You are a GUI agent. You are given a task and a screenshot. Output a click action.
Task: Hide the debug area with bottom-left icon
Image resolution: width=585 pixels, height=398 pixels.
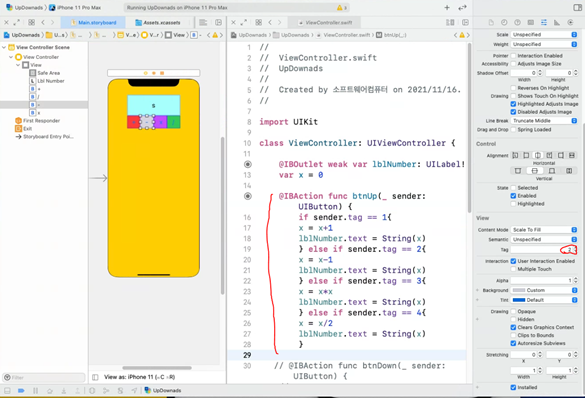point(7,391)
